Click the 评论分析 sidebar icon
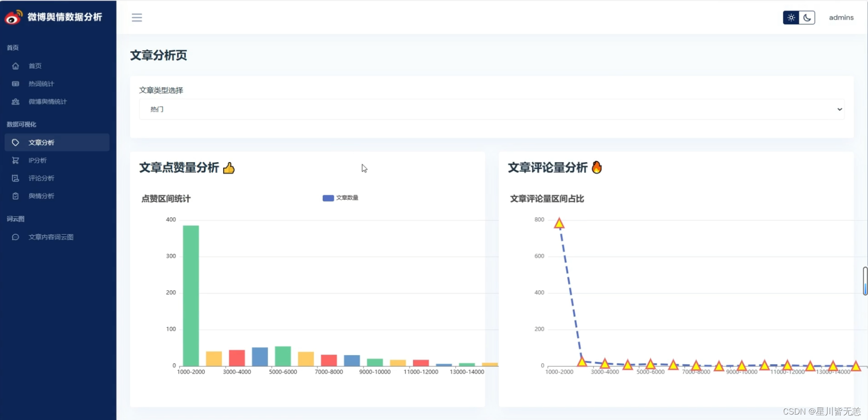868x420 pixels. point(15,178)
